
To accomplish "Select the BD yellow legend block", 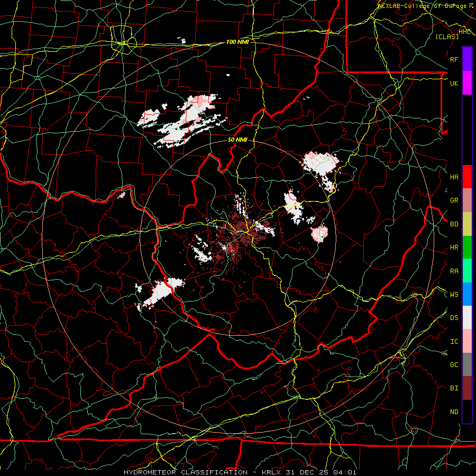I will point(467,224).
